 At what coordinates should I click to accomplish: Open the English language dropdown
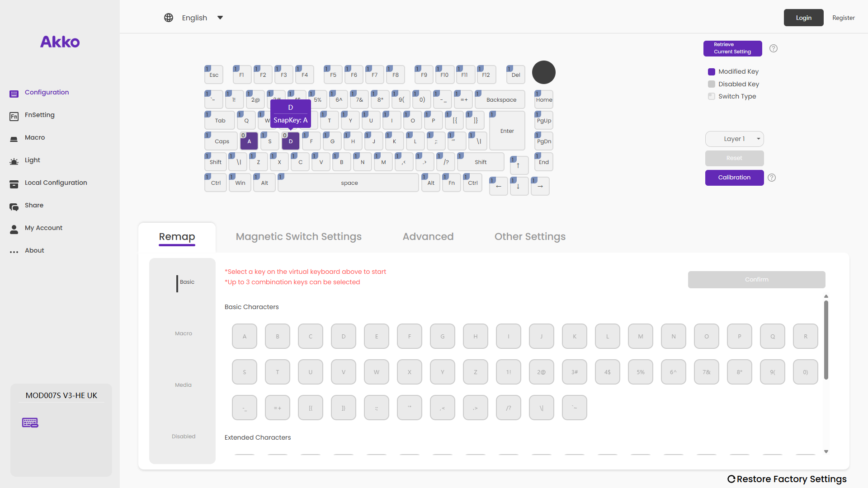pyautogui.click(x=194, y=18)
